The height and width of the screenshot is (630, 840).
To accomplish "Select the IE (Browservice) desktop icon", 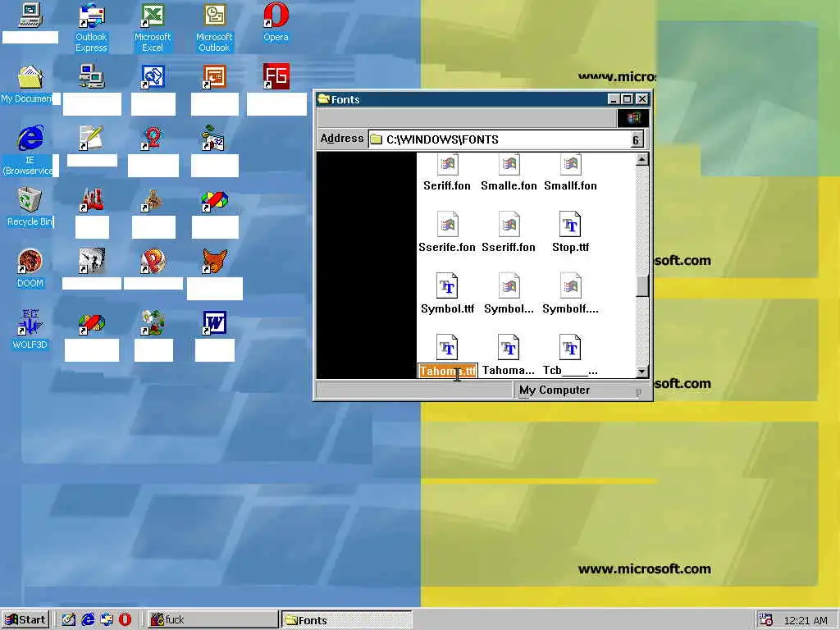I will click(30, 138).
